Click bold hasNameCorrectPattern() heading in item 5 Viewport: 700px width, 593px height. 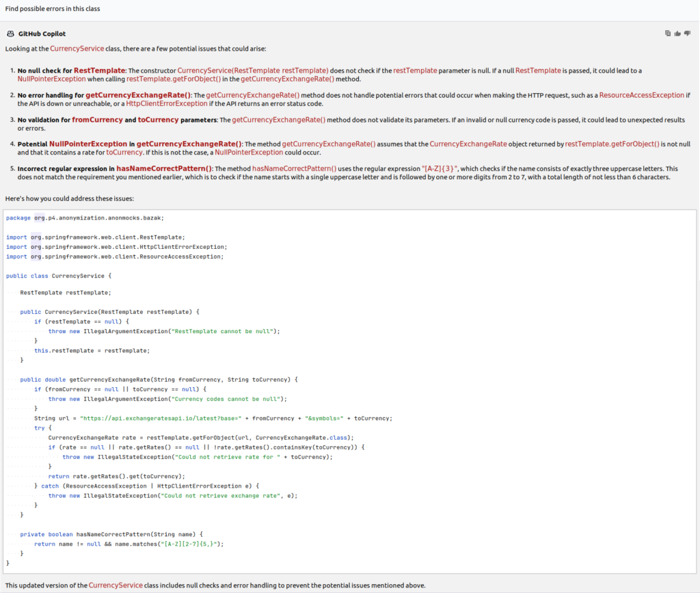(x=164, y=168)
